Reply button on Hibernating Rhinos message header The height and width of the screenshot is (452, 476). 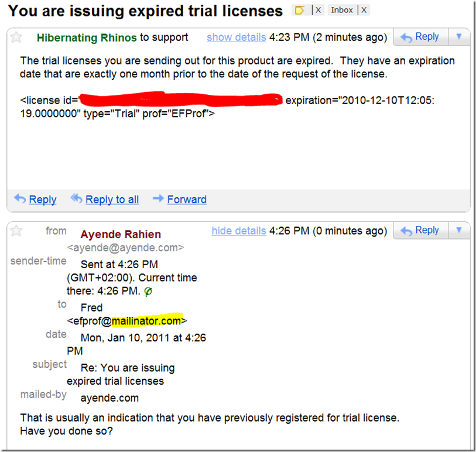tap(420, 37)
